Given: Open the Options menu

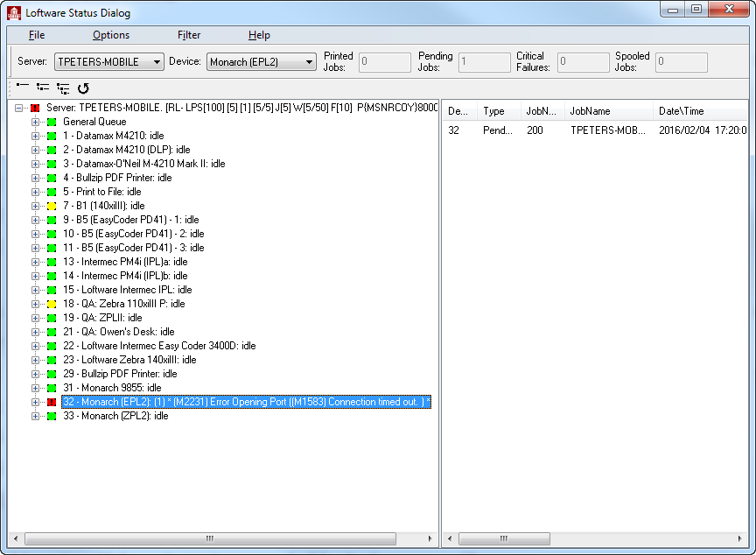Looking at the screenshot, I should (x=111, y=35).
